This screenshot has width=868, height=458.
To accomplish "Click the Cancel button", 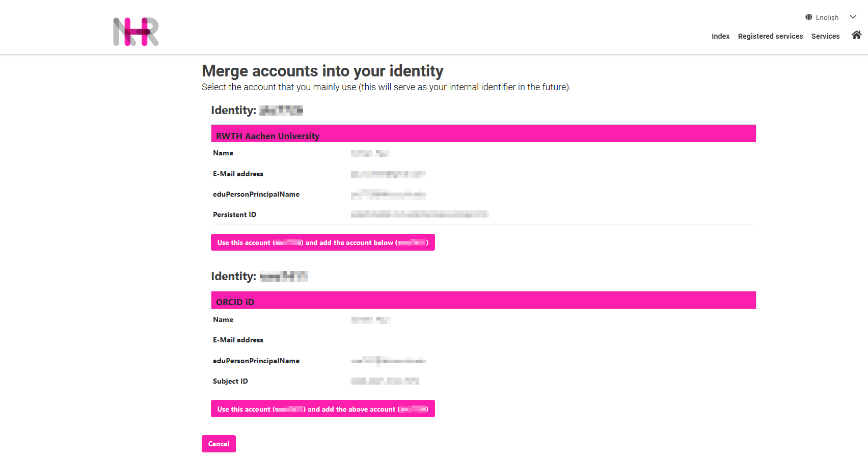I will 219,444.
